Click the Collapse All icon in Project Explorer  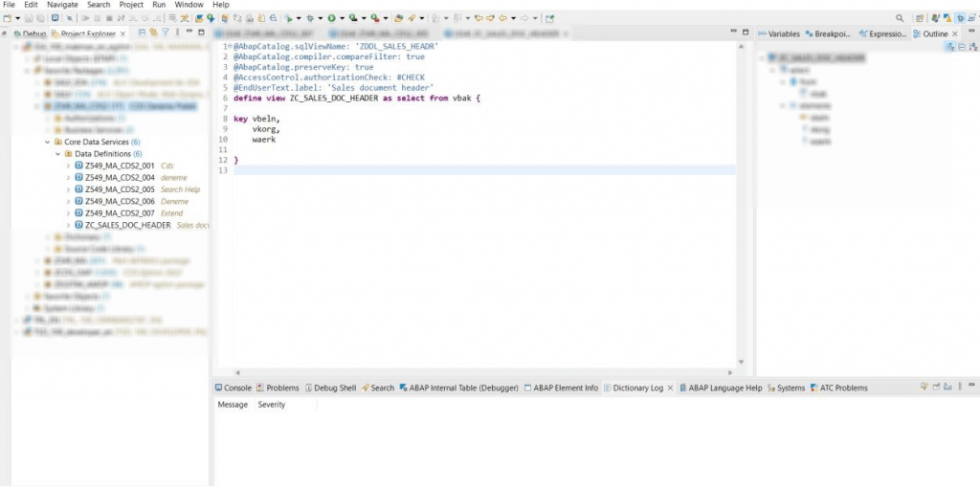click(x=143, y=32)
